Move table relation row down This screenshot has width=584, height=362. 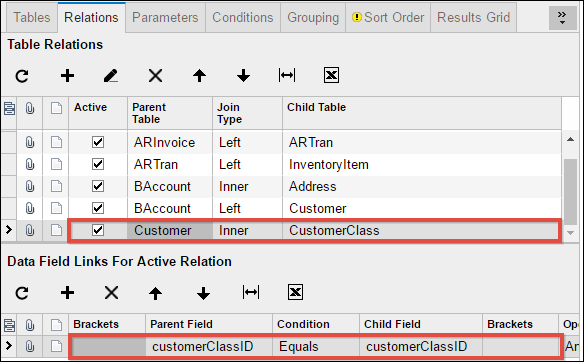click(243, 76)
